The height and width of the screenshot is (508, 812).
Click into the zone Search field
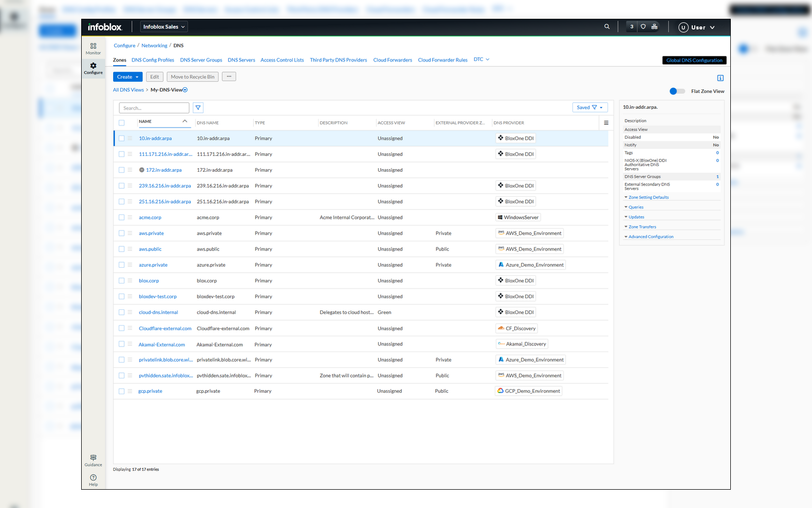pyautogui.click(x=154, y=108)
